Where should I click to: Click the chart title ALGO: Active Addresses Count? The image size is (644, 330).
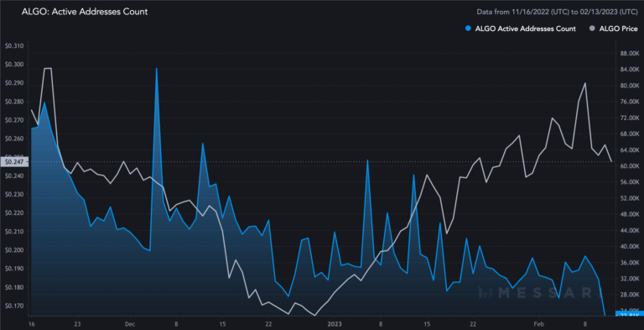point(84,12)
